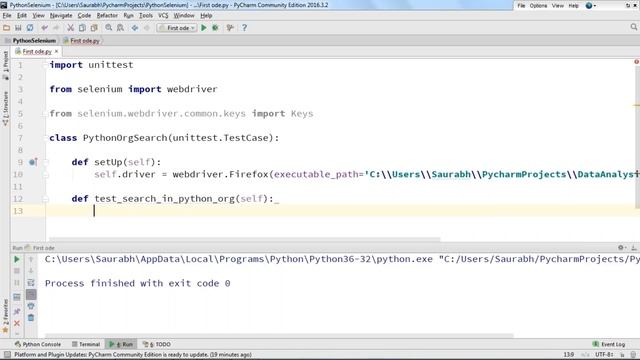Open File menu in PyCharm menu bar

[7, 16]
